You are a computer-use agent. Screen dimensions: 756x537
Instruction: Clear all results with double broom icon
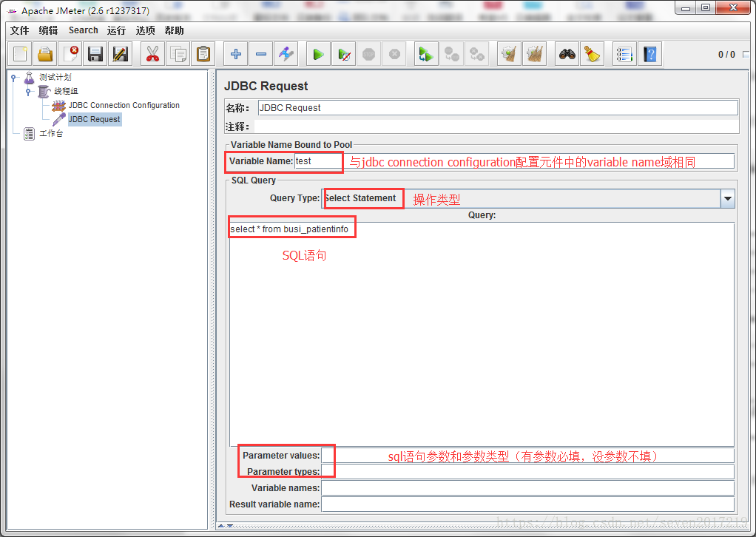click(534, 54)
